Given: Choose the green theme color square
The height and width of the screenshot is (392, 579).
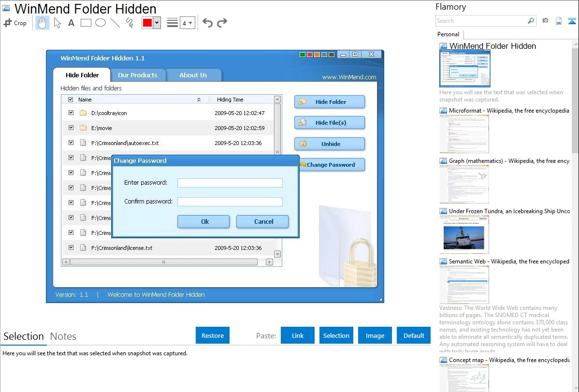Looking at the screenshot, I should tap(303, 55).
